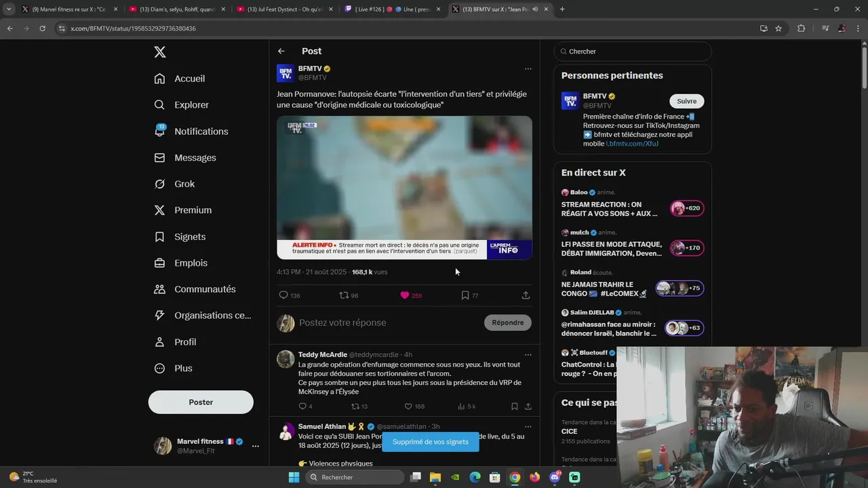The height and width of the screenshot is (488, 868).
Task: Bookmark page with star icon
Action: coord(778,28)
